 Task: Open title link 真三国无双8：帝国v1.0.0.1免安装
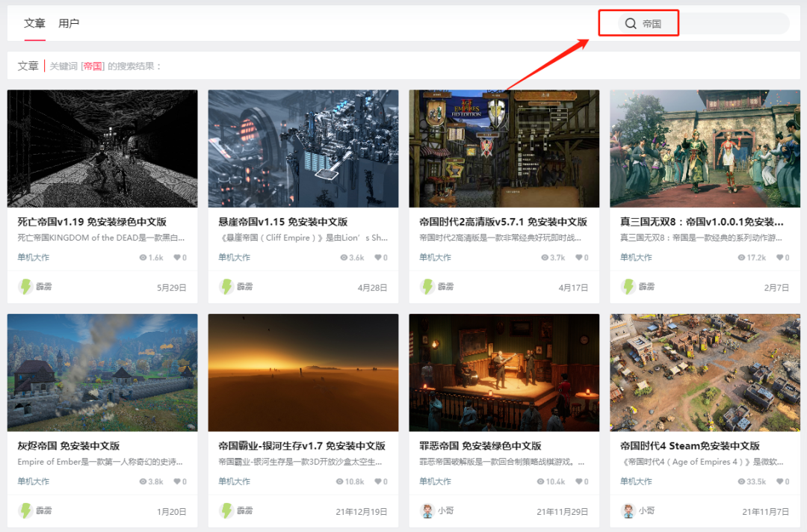coord(702,222)
